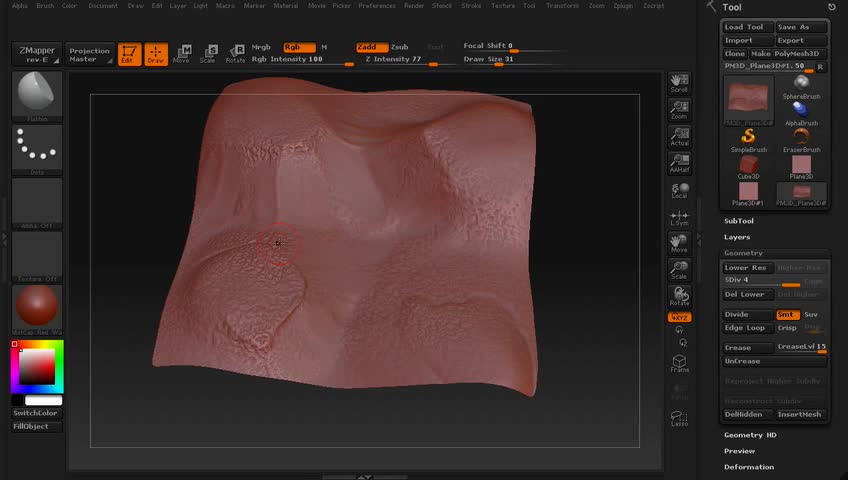Restore the Tool palette with top-right icon
This screenshot has width=848, height=480.
[831, 7]
